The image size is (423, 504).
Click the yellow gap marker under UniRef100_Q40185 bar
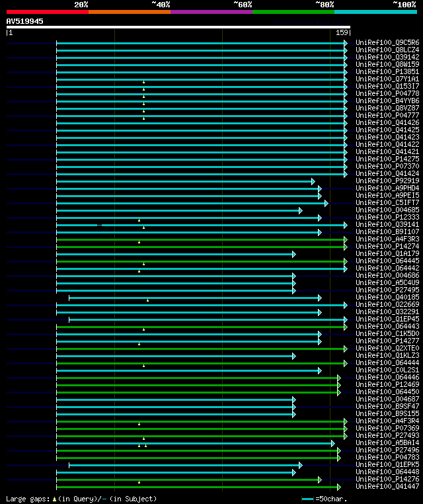(x=148, y=300)
